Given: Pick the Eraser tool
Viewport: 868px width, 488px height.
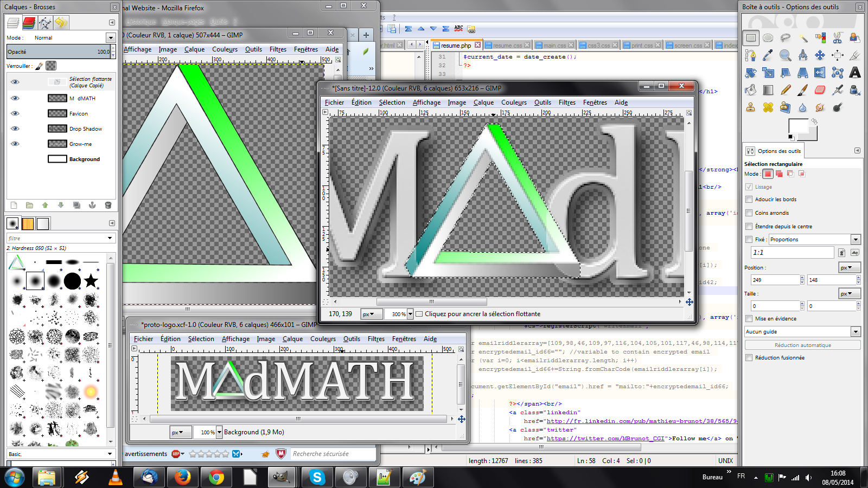Looking at the screenshot, I should [x=820, y=90].
